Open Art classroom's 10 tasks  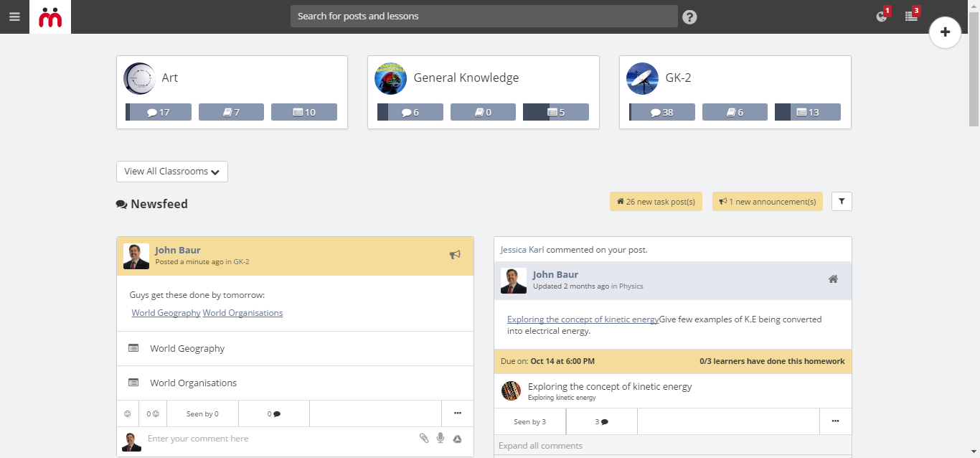point(304,112)
